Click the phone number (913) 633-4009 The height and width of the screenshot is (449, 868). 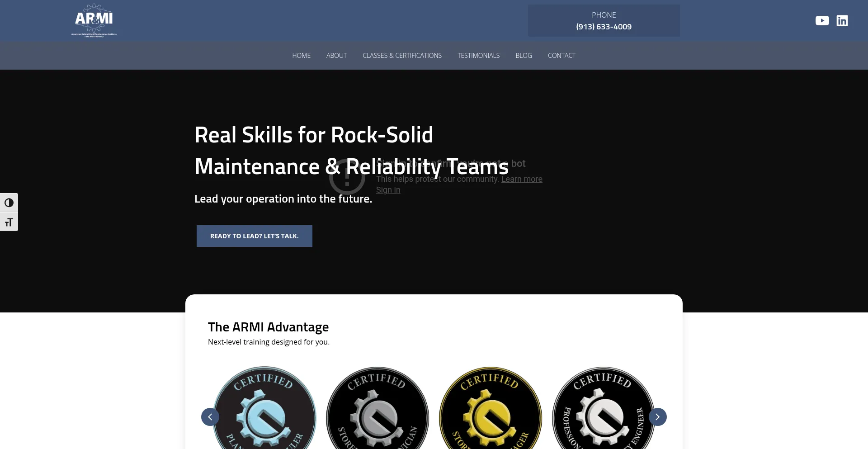click(604, 27)
